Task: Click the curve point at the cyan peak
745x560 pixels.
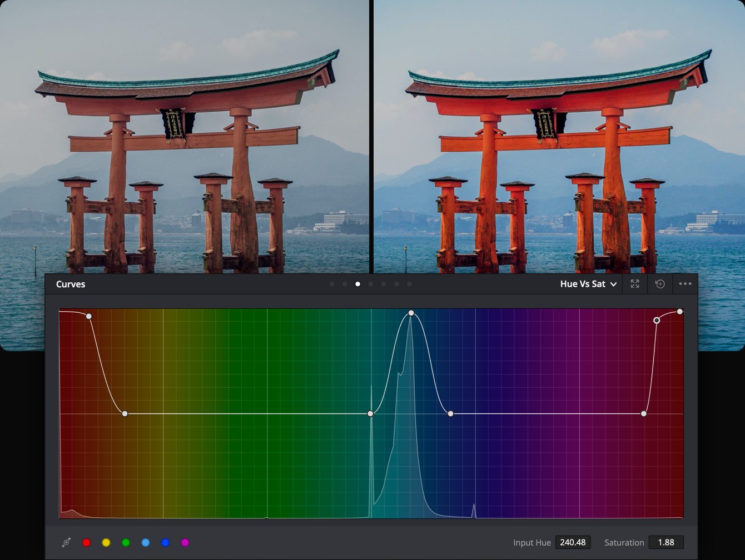Action: pos(411,313)
